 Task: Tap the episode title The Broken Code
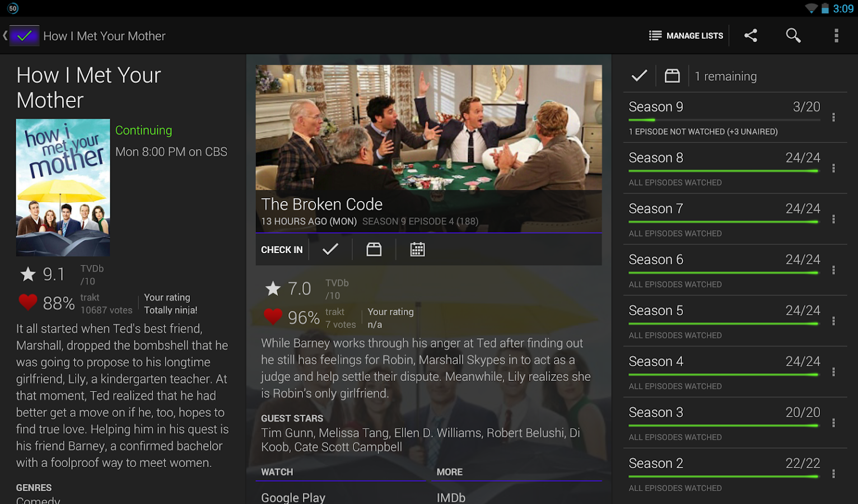pos(322,204)
